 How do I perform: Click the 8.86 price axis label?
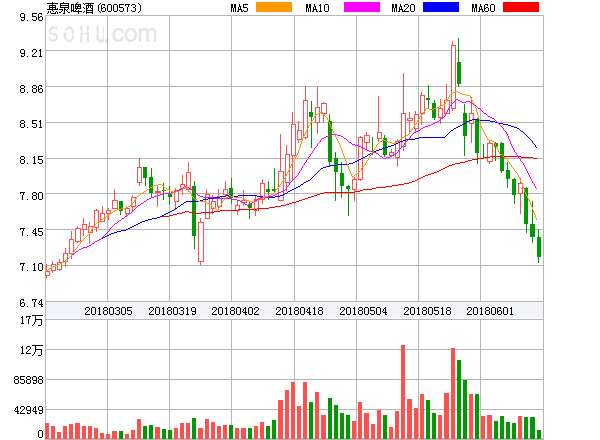[x=31, y=89]
